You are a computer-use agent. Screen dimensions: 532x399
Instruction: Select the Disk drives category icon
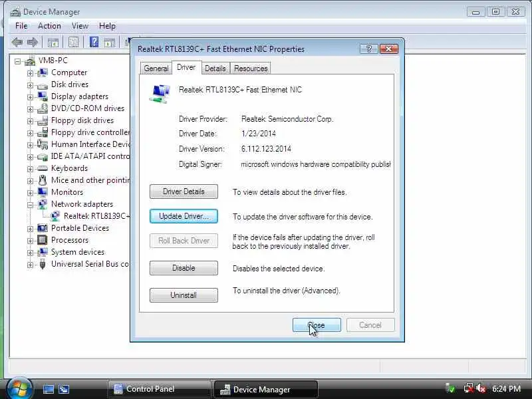[x=43, y=85]
